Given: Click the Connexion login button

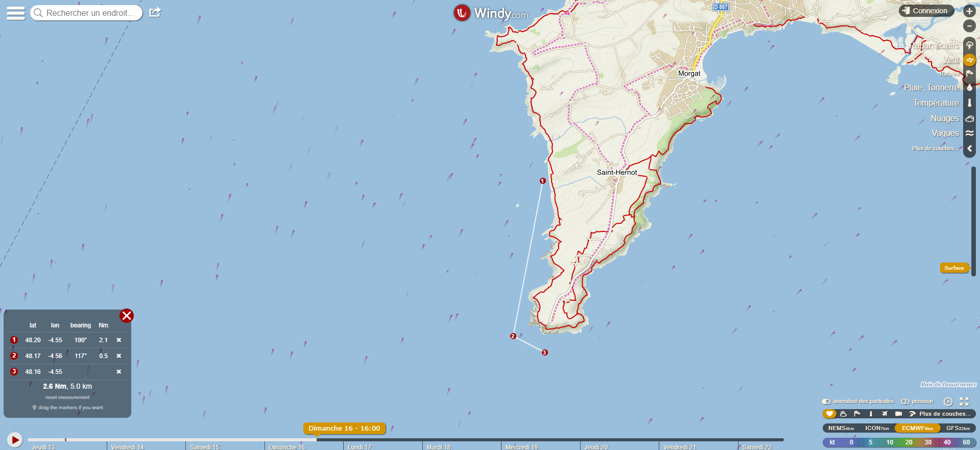Looking at the screenshot, I should pyautogui.click(x=926, y=11).
